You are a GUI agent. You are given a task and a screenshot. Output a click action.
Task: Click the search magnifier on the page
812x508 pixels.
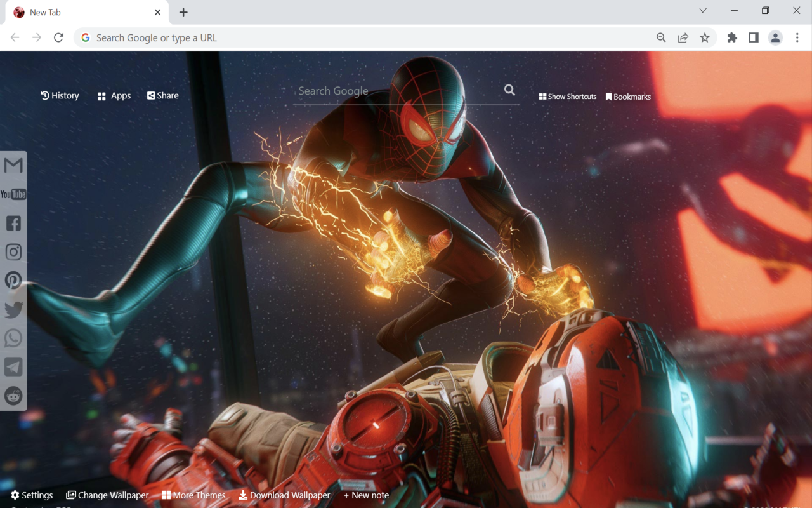[509, 90]
